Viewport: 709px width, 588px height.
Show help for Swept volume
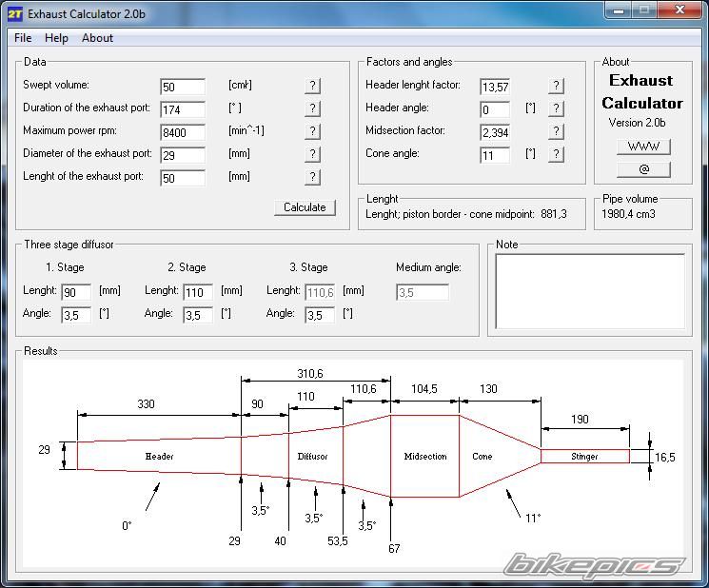[312, 86]
